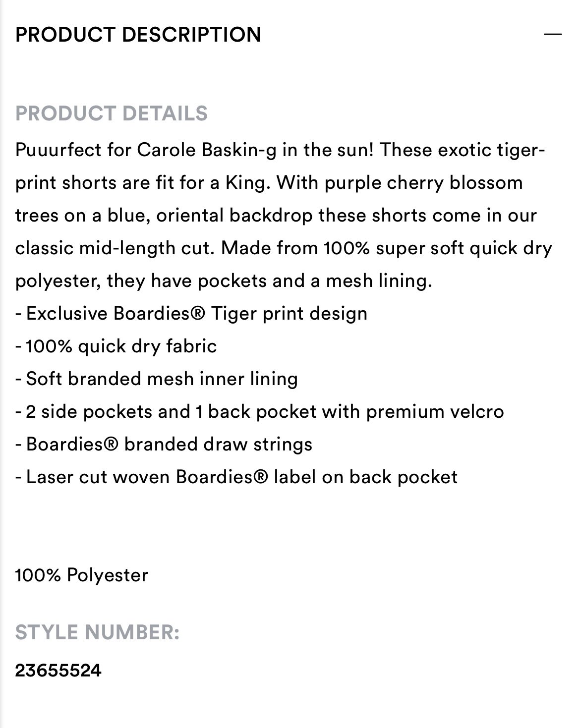This screenshot has width=580, height=728.
Task: Click the 100% Polyester composition text
Action: coord(82,575)
